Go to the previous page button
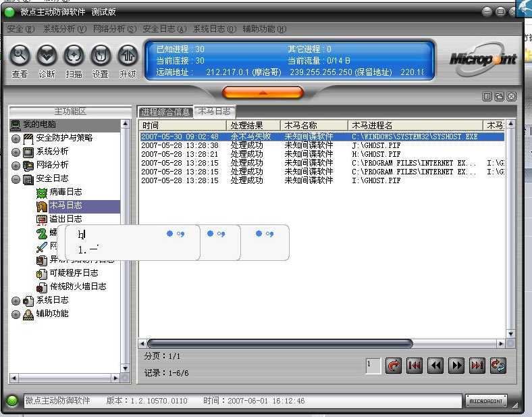Viewport: 532px width, 417px height. tap(435, 366)
